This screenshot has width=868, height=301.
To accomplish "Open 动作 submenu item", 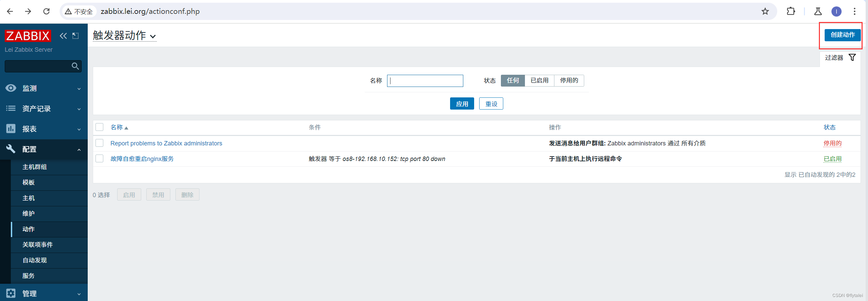I will pyautogui.click(x=49, y=229).
